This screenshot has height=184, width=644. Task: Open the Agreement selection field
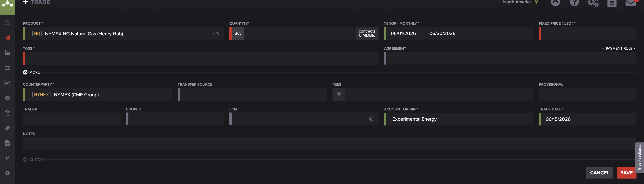click(x=510, y=58)
